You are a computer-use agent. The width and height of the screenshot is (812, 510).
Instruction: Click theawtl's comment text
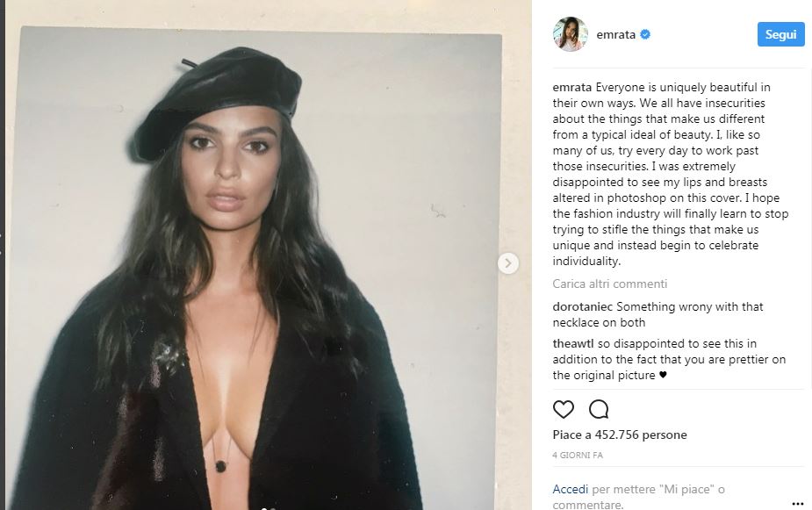point(669,359)
